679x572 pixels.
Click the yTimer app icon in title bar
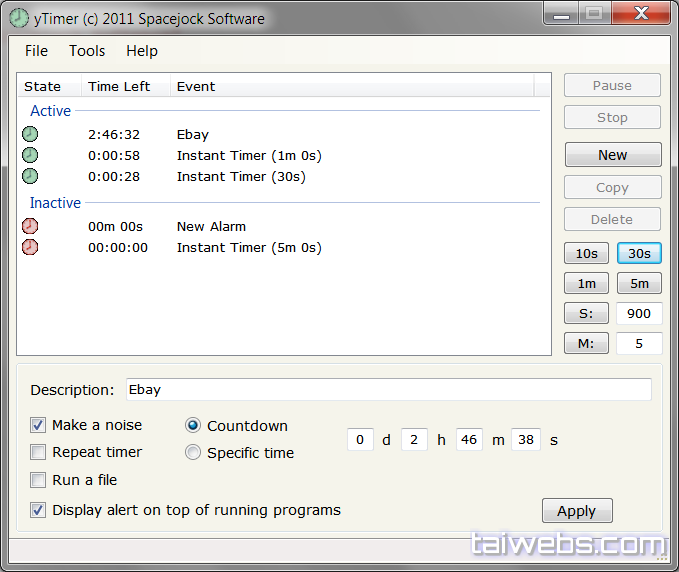[x=18, y=18]
